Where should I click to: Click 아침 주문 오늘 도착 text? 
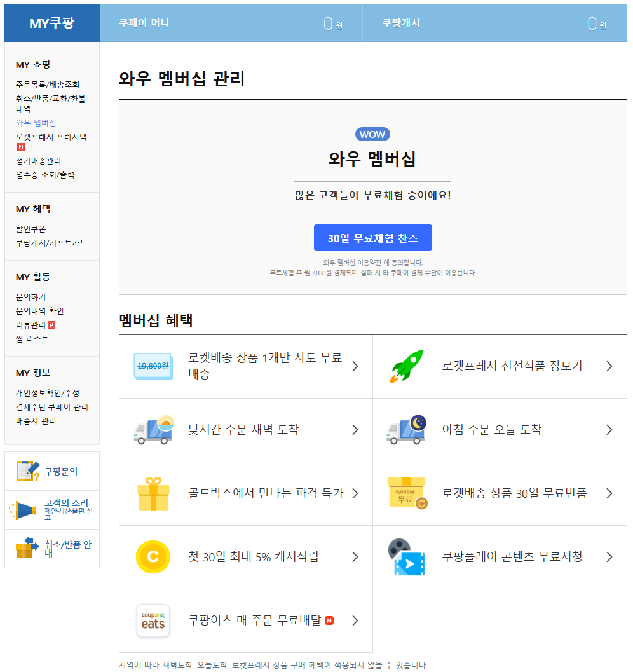492,429
